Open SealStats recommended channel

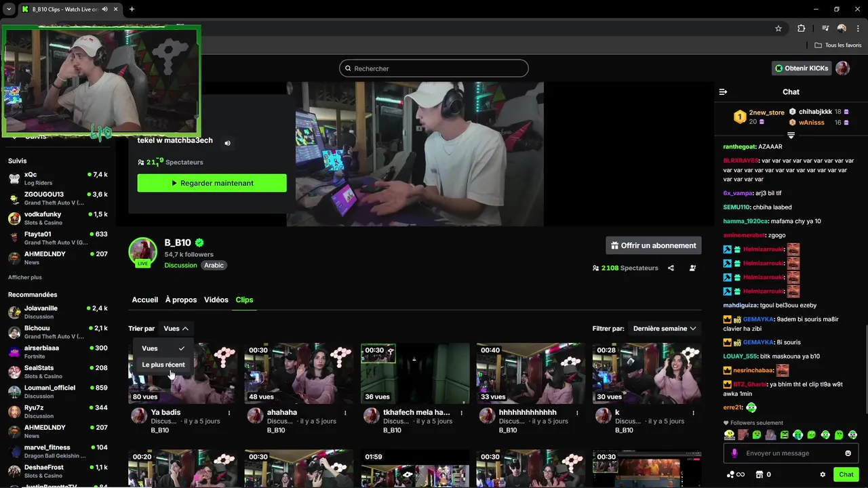click(58, 372)
